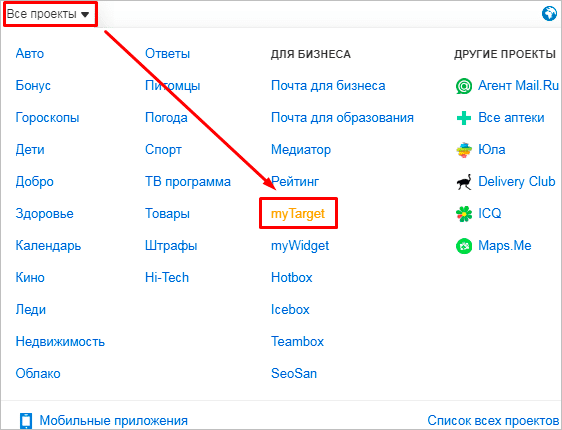Open Мобильные приложения at the bottom

pos(114,421)
